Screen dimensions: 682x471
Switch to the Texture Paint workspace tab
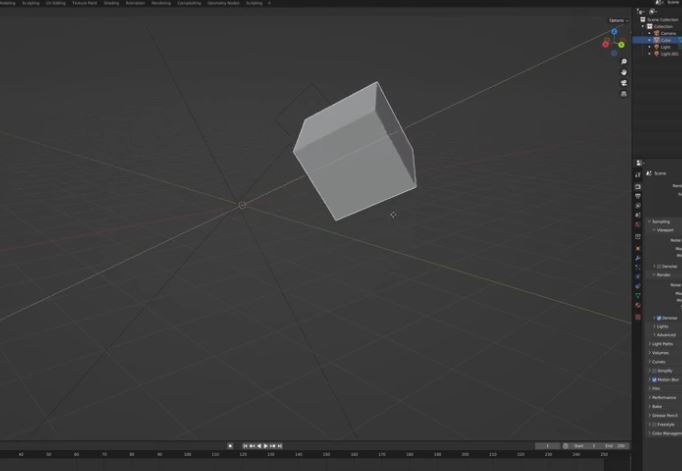[84, 3]
